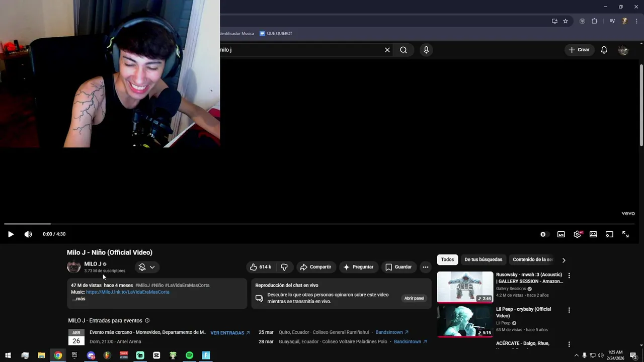Show more filter chips right arrow
This screenshot has height=362, width=644.
[x=563, y=260]
